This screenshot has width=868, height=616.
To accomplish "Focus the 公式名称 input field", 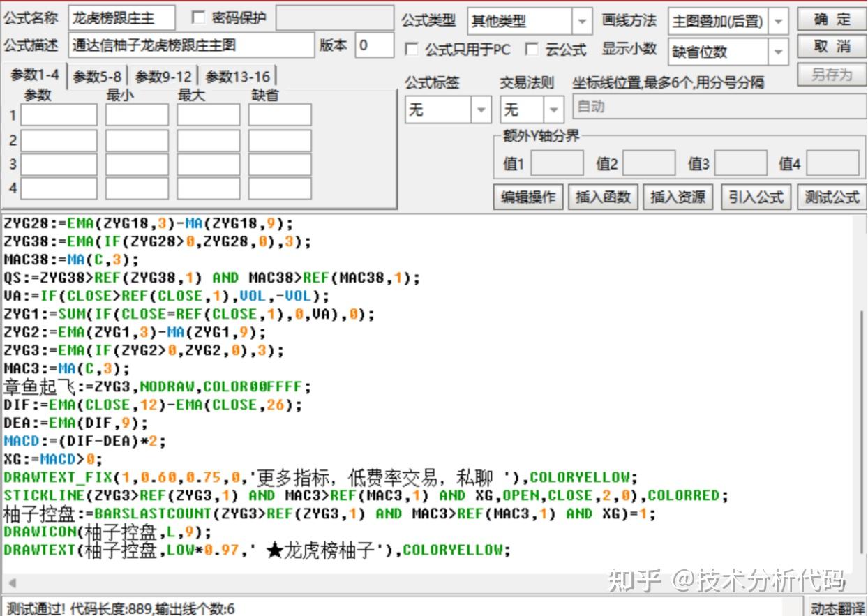I will point(121,18).
